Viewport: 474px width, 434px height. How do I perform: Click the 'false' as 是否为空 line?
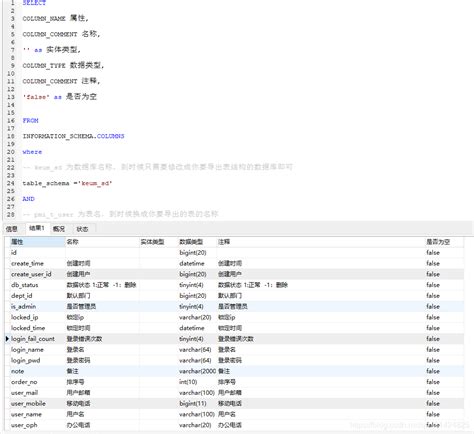60,97
